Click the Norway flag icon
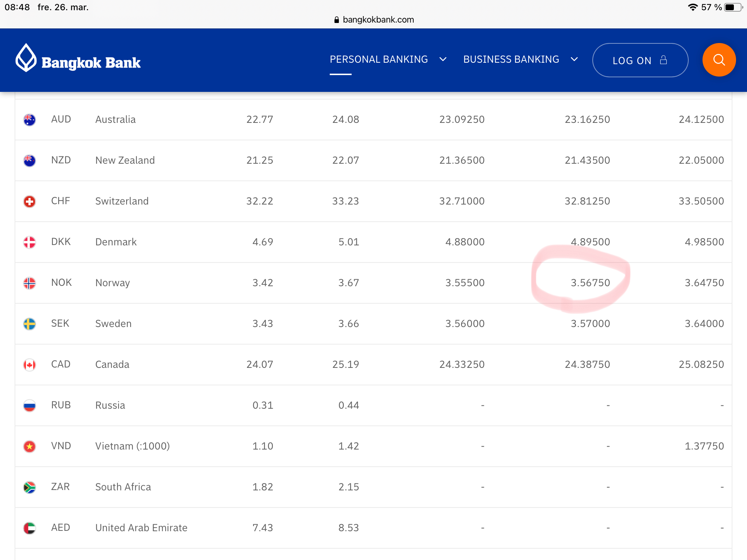The image size is (747, 560). pyautogui.click(x=30, y=283)
